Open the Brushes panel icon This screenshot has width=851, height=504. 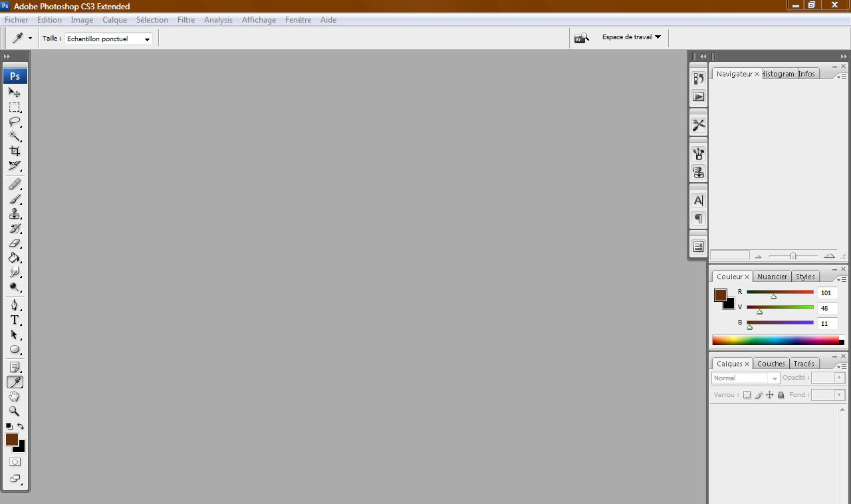tap(698, 154)
